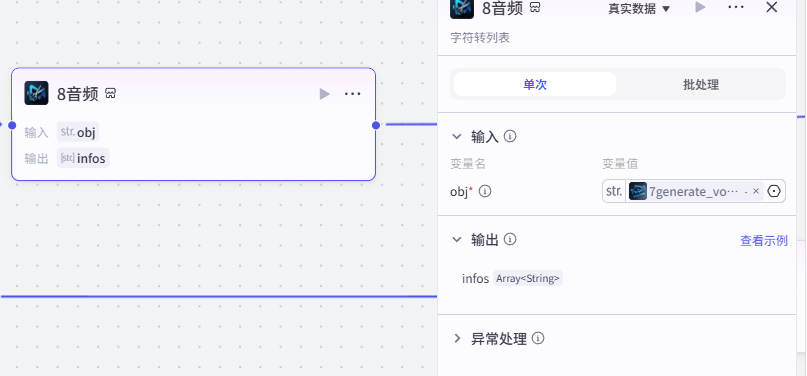Open side panel more options menu
The height and width of the screenshot is (376, 807).
pos(736,7)
